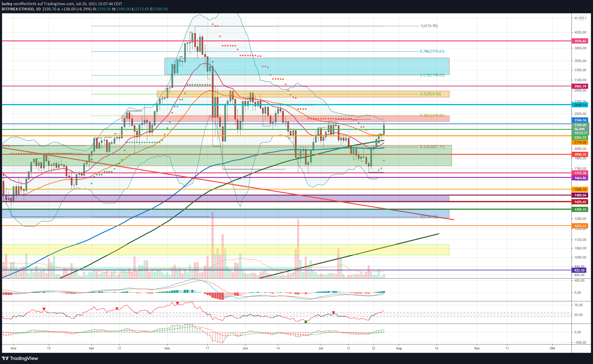Click the Jun date on time axis

tap(245, 348)
